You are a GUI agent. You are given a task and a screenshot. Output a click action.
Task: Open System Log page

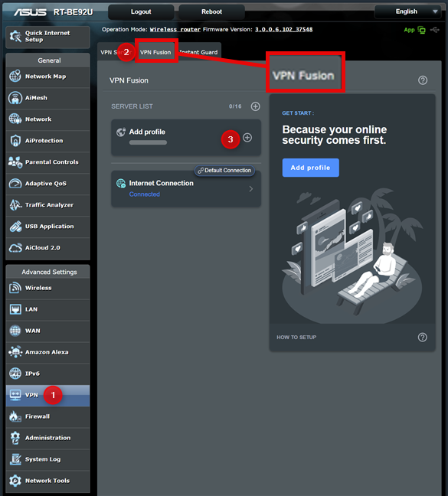47,459
